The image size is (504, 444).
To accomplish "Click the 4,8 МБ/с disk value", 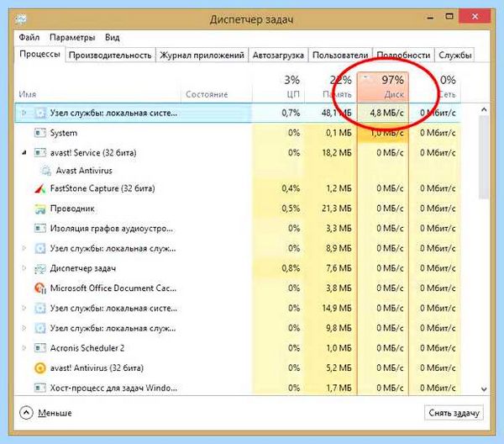I will (x=386, y=113).
